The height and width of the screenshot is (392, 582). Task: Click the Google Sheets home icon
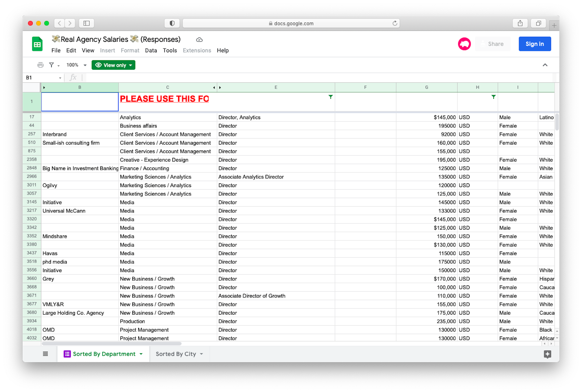click(x=37, y=45)
